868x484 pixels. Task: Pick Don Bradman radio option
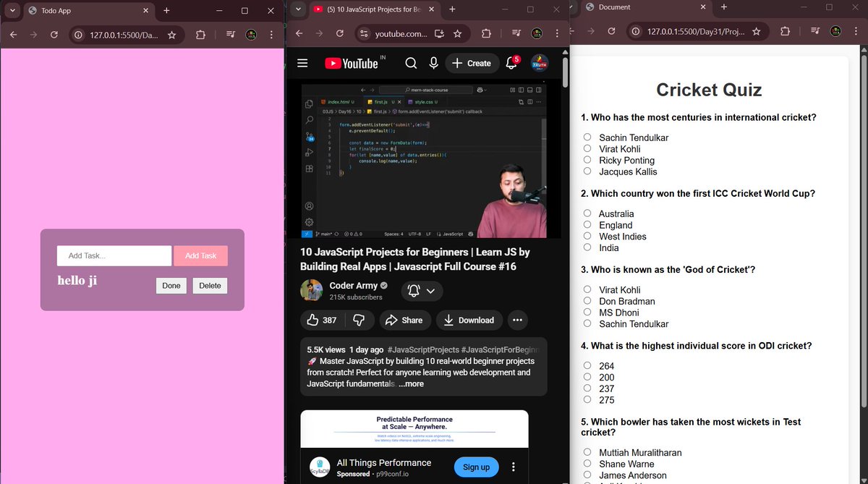(587, 301)
